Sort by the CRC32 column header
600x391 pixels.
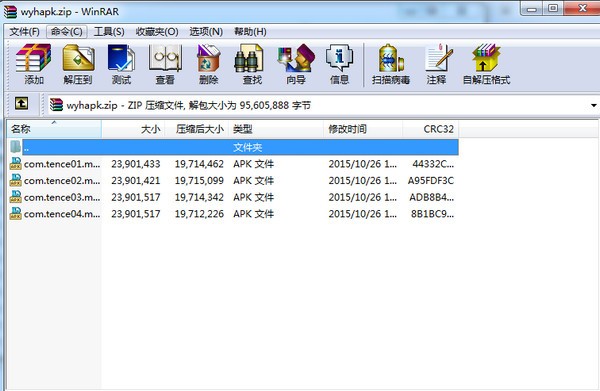pyautogui.click(x=430, y=129)
